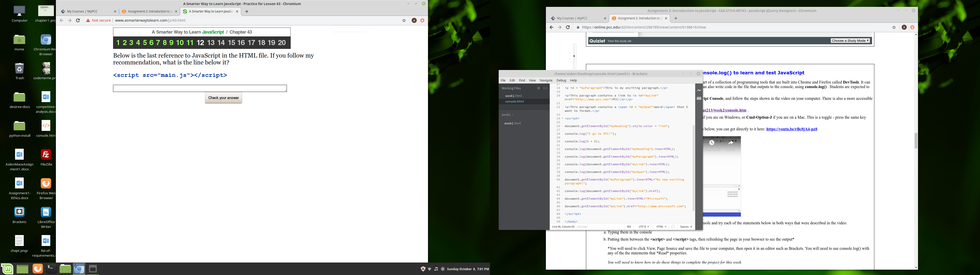This screenshot has height=275, width=980.
Task: Toggle Spaces indentation setting in status bar
Action: [686, 227]
